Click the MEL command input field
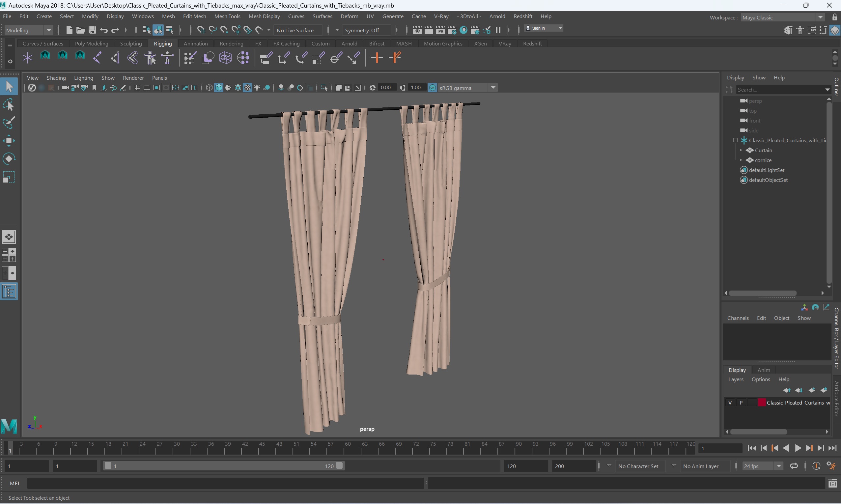Screen dimensions: 841x504 [225, 483]
